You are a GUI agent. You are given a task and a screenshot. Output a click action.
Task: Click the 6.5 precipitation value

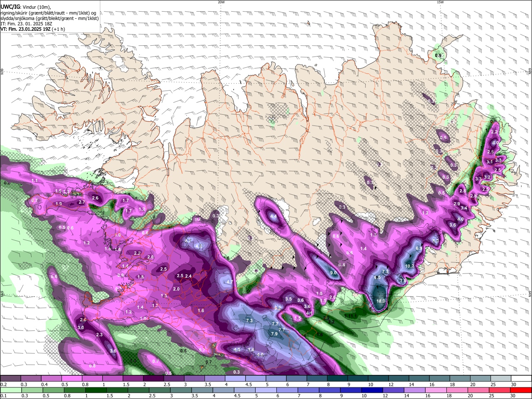tap(377, 277)
